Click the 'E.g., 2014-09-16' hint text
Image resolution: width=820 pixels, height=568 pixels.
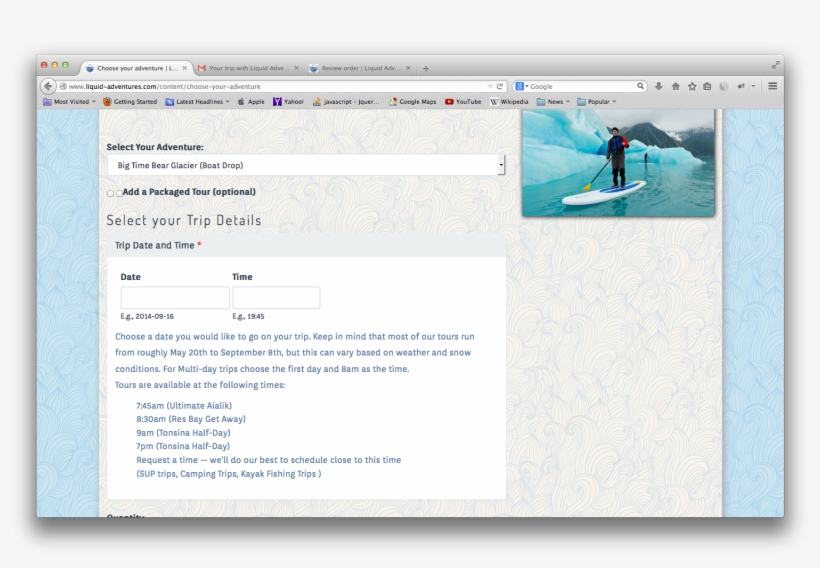click(x=147, y=316)
